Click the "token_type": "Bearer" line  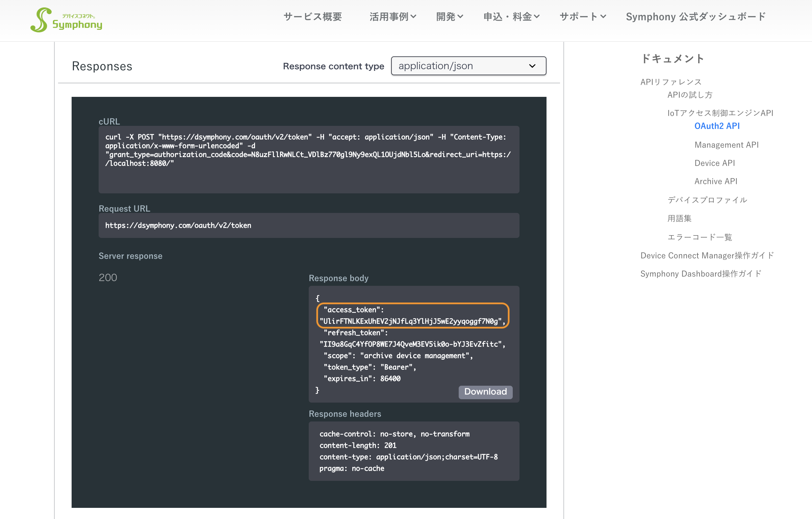(370, 367)
